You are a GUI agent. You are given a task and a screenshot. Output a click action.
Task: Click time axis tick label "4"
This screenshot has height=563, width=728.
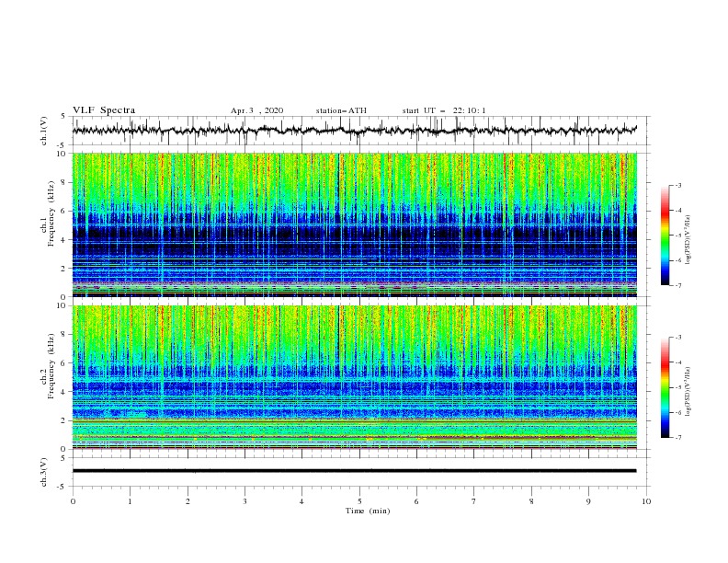(301, 501)
